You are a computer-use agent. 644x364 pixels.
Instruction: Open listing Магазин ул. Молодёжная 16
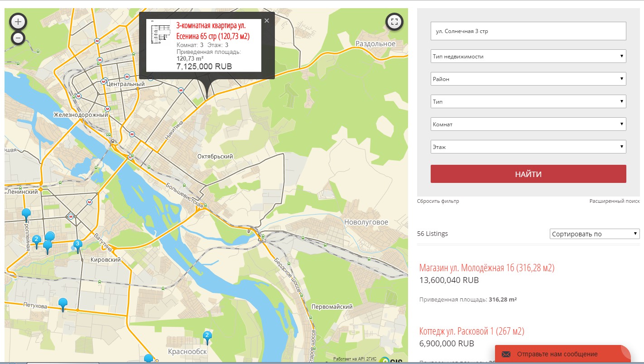(x=487, y=268)
